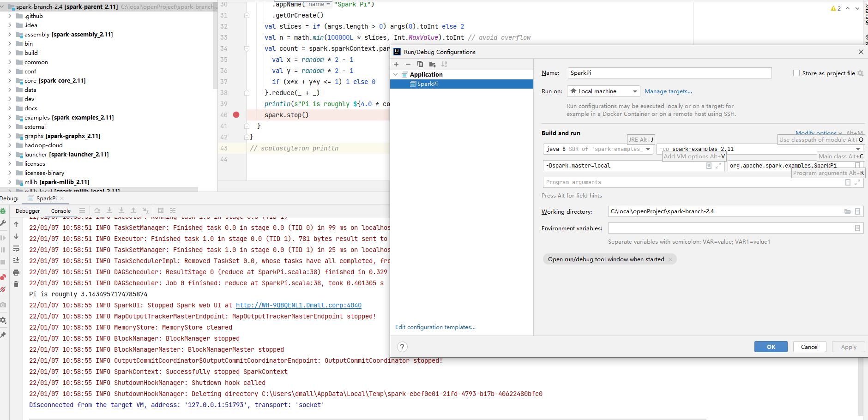Sort configurations alphabetically
This screenshot has width=868, height=420.
coord(444,64)
